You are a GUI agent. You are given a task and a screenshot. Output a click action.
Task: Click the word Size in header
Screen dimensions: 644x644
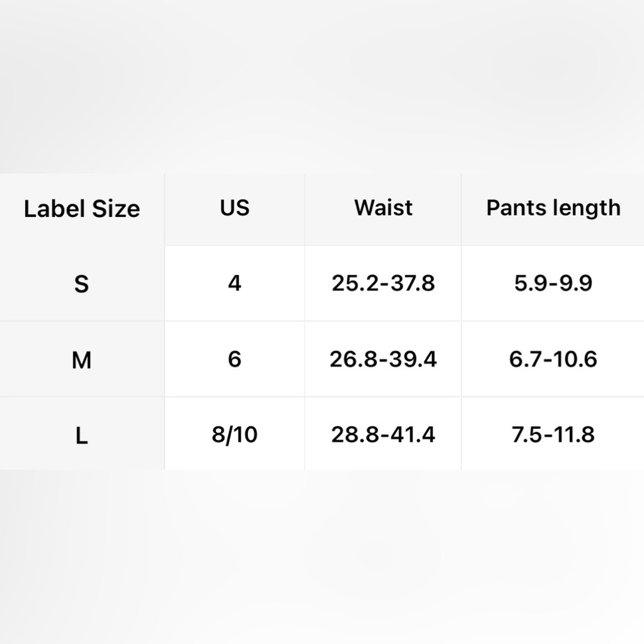click(116, 209)
